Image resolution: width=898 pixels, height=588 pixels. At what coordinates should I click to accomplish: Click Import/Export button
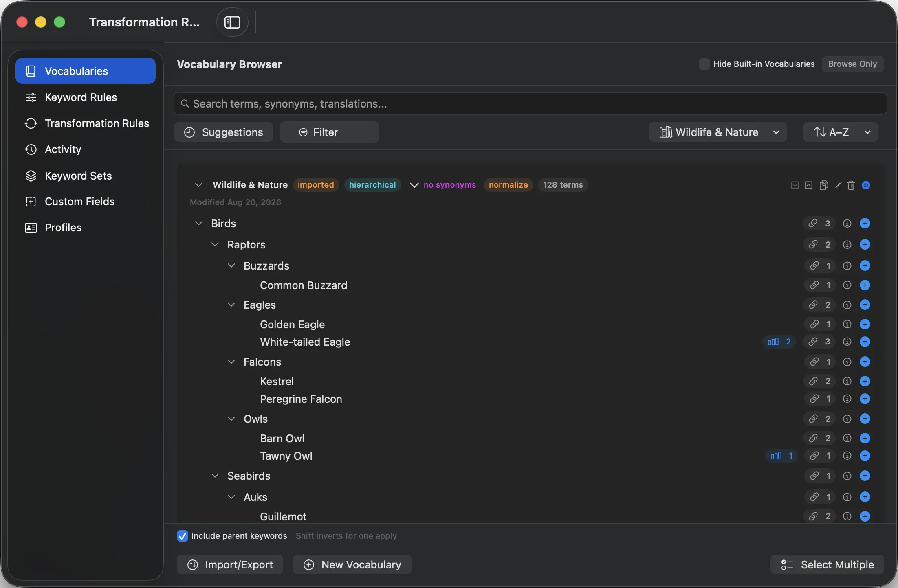[230, 564]
